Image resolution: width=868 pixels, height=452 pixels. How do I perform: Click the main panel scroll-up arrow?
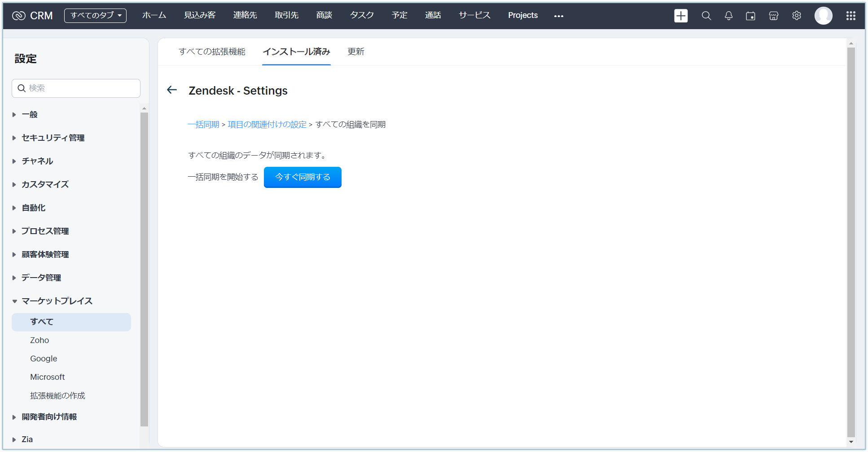click(851, 43)
